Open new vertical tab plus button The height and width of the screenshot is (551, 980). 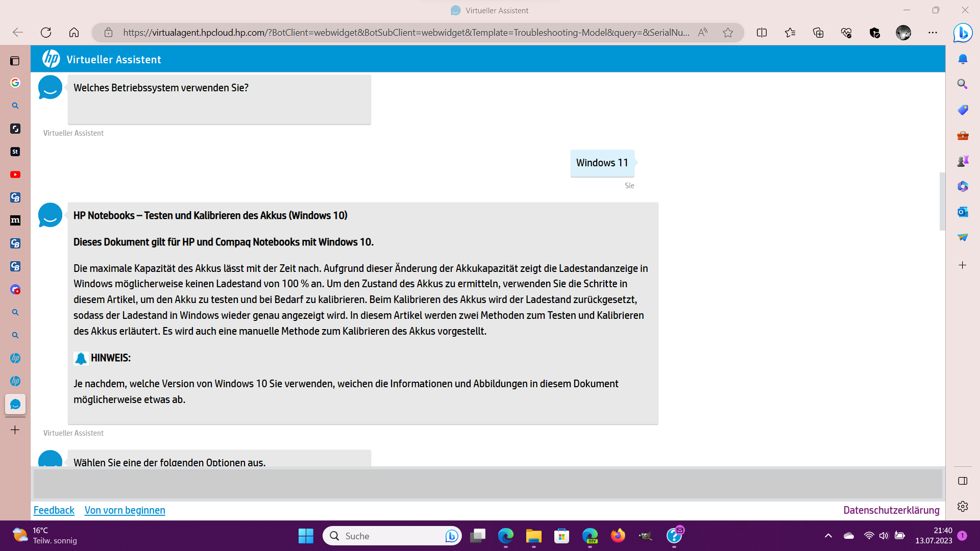click(15, 430)
